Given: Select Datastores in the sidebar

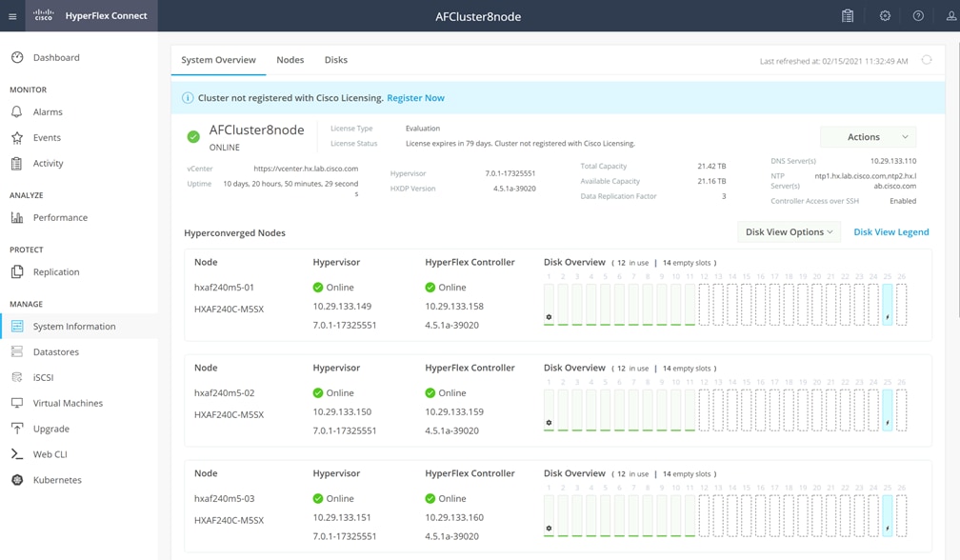Looking at the screenshot, I should click(55, 352).
